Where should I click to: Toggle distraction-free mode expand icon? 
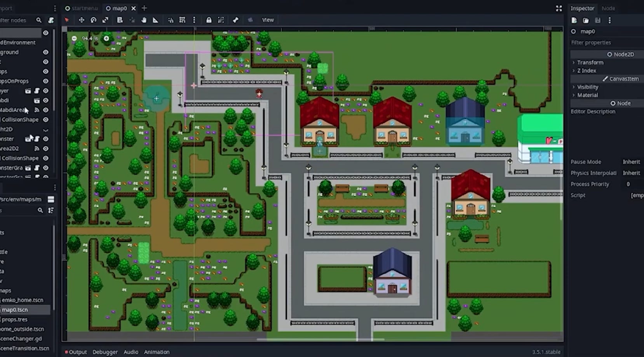coord(559,8)
